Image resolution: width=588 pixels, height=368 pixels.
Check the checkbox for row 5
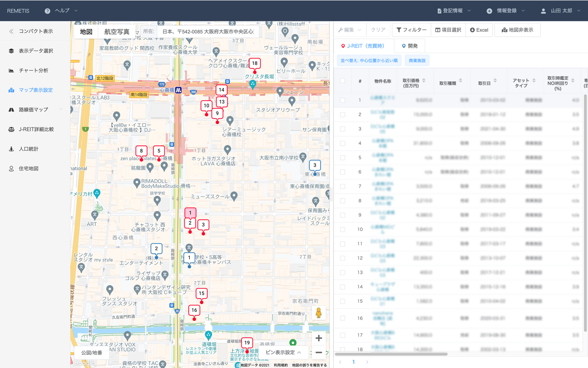(343, 158)
